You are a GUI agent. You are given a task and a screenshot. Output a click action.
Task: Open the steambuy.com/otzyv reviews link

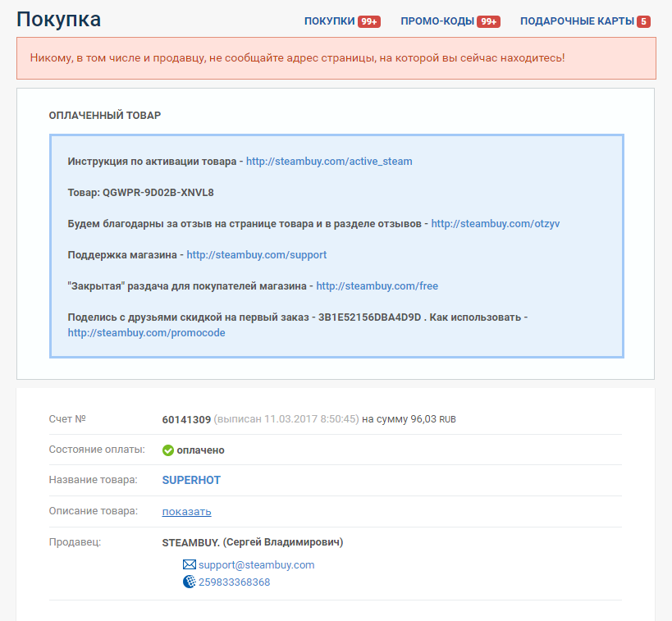(495, 223)
